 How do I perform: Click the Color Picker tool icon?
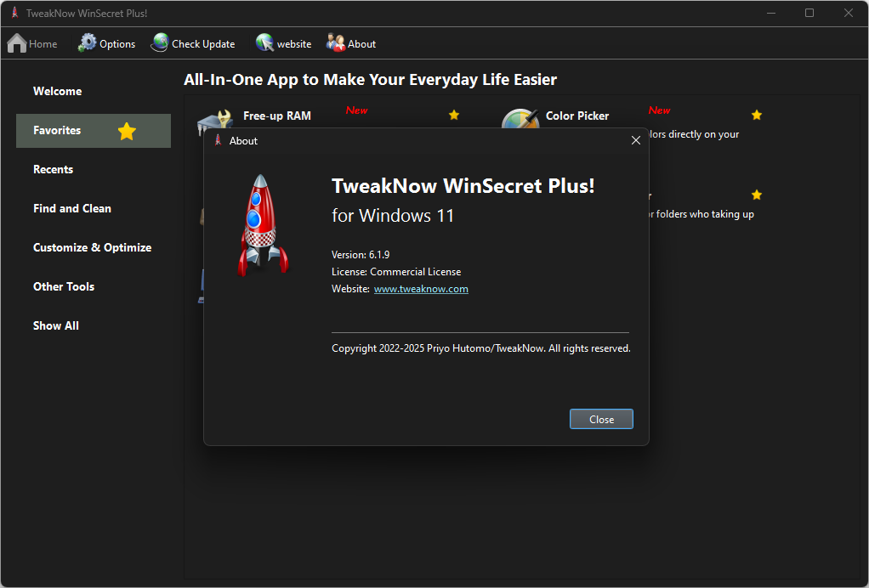[520, 118]
